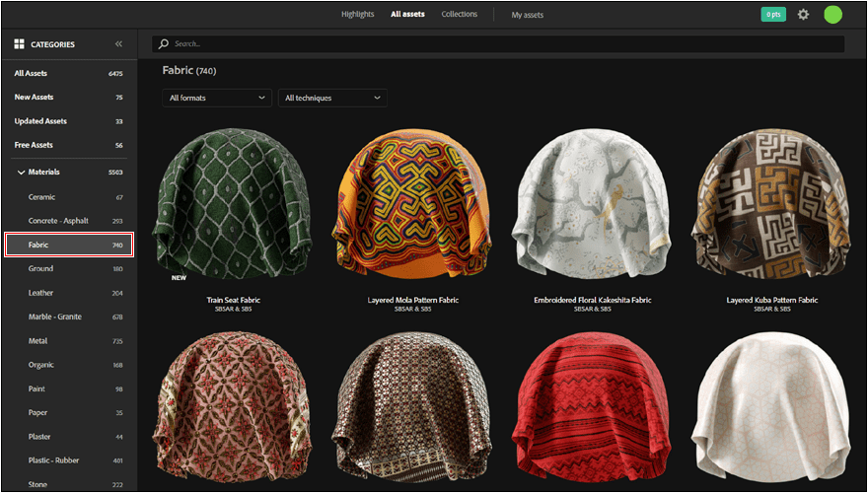Collapse the Categories sidebar with the double-chevron icon
868x493 pixels.
point(118,43)
